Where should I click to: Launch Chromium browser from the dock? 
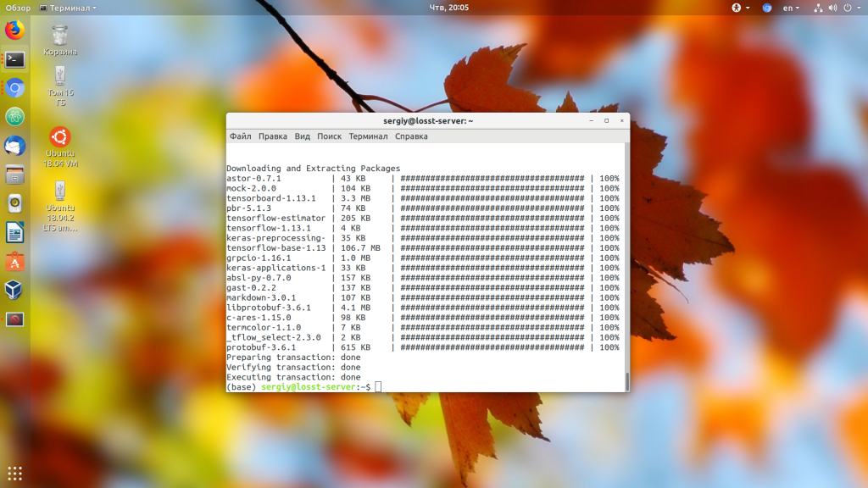click(x=14, y=88)
